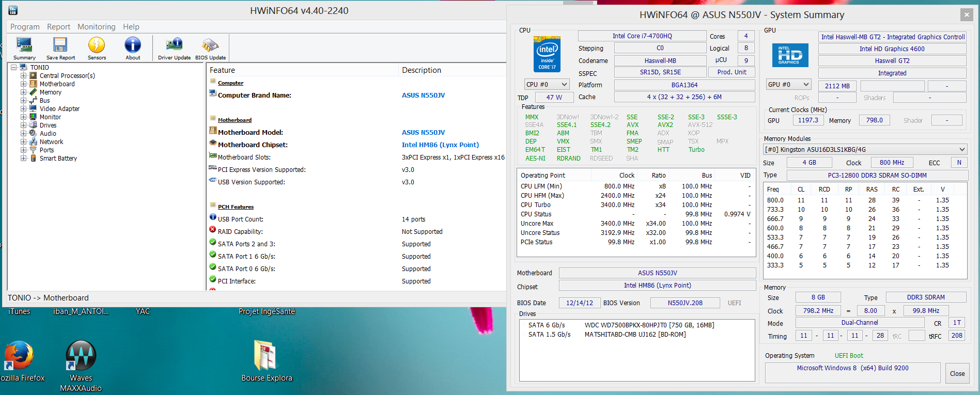The image size is (980, 395).
Task: Click the Intel Core i7-4700HQ name field
Action: (x=642, y=36)
